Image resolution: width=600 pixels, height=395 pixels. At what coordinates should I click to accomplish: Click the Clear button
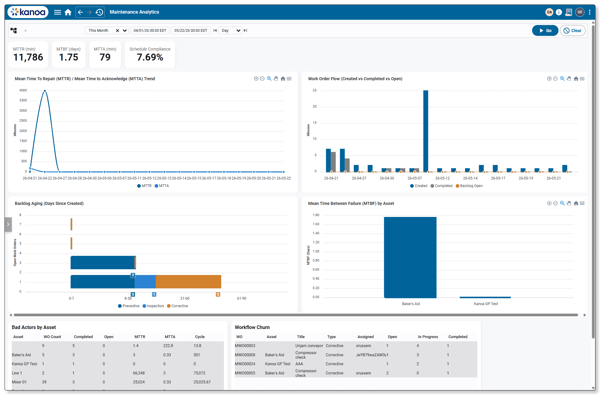click(573, 31)
